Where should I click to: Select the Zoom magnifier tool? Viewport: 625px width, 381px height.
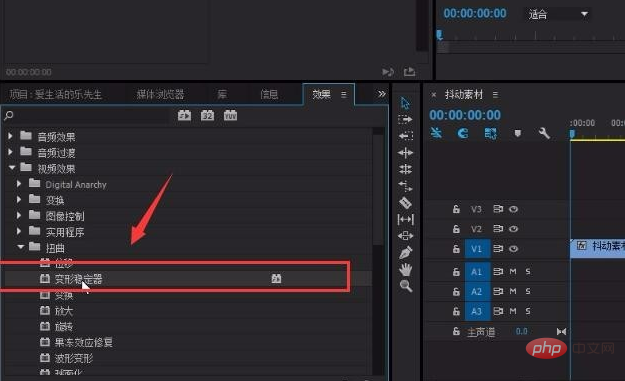[x=406, y=286]
